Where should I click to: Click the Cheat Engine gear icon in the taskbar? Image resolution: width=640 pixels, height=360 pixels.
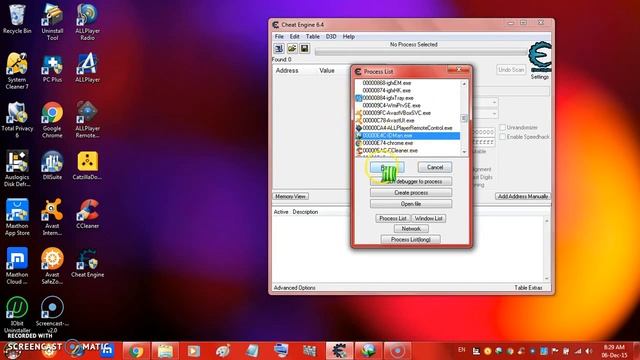point(339,351)
